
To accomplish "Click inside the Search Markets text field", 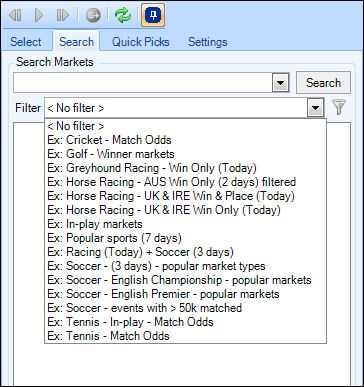I will click(x=143, y=83).
